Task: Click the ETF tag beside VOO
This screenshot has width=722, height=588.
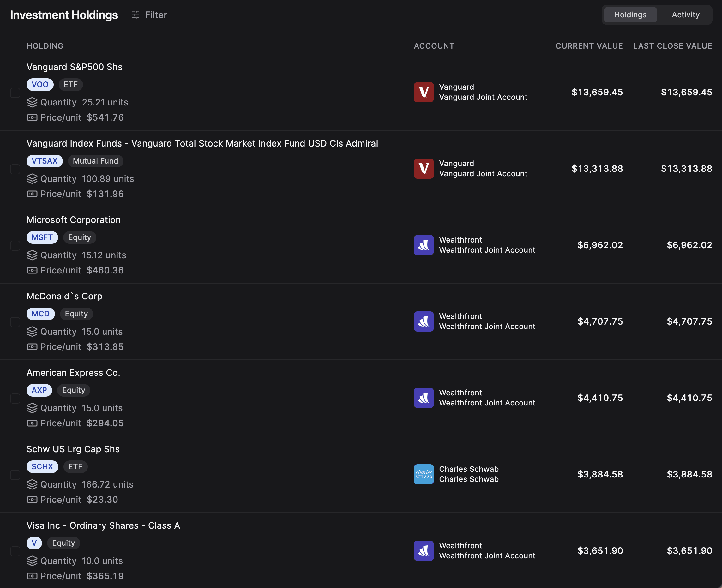Action: coord(71,85)
